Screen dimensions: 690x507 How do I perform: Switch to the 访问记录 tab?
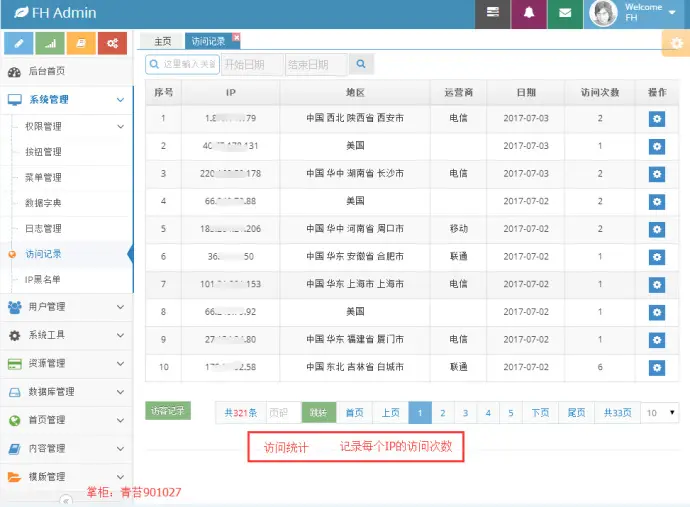[208, 41]
